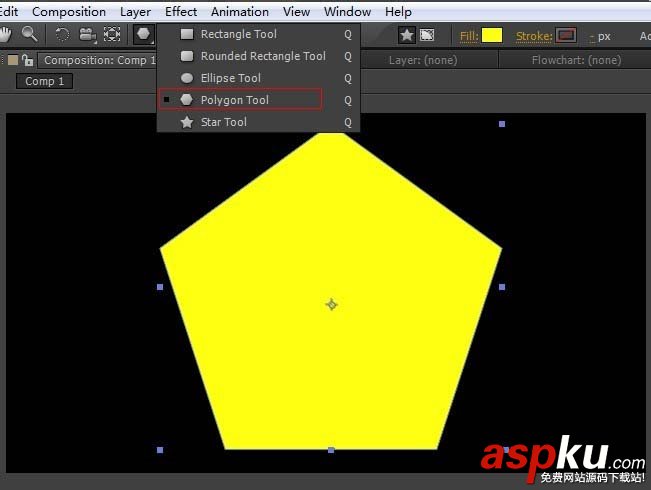
Task: Enable Tool Creates Mask button
Action: tap(427, 35)
